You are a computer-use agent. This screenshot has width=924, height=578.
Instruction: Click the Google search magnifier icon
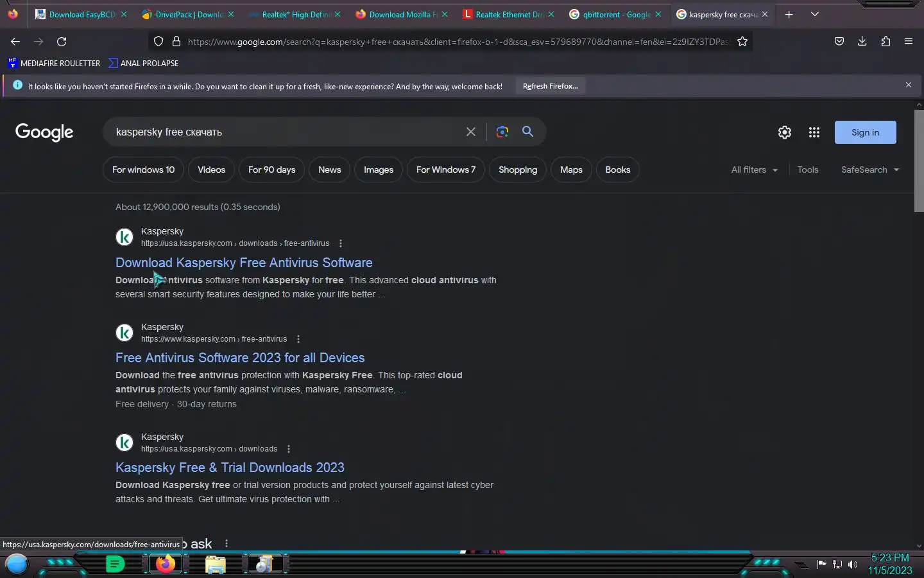click(x=527, y=132)
